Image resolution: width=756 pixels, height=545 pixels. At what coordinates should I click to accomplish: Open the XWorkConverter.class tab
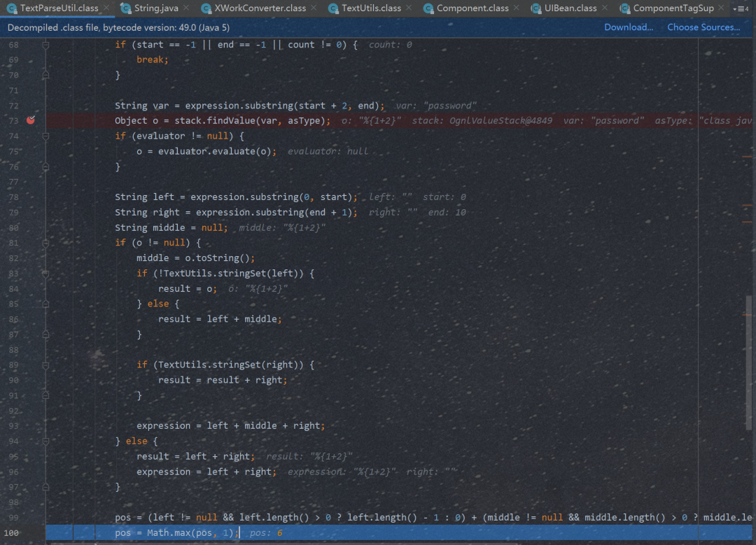click(x=260, y=8)
